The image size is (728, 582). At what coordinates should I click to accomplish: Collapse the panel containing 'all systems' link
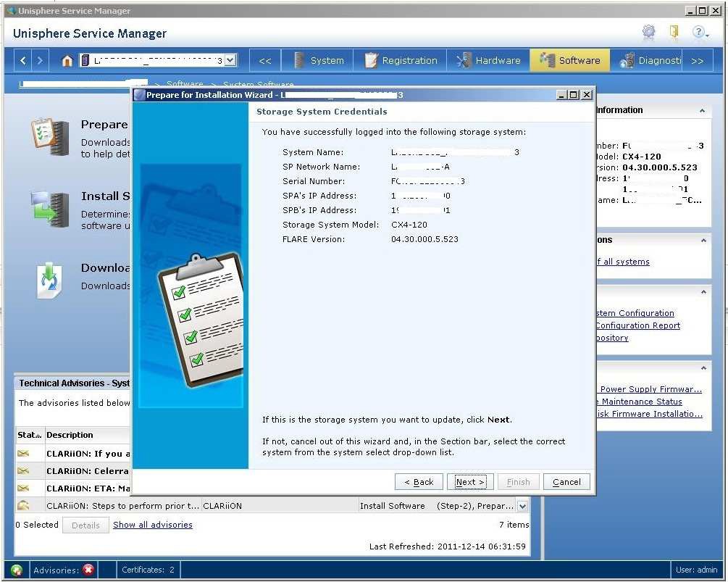[703, 241]
